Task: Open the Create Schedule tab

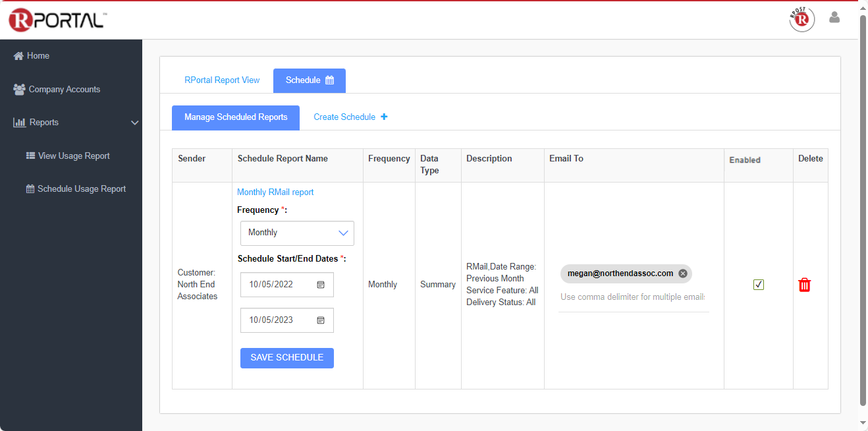Action: (350, 117)
